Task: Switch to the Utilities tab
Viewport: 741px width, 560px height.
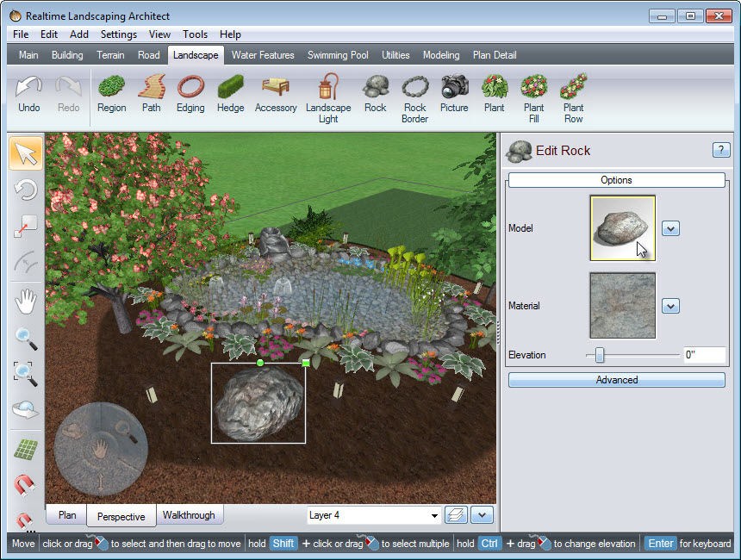Action: (395, 55)
